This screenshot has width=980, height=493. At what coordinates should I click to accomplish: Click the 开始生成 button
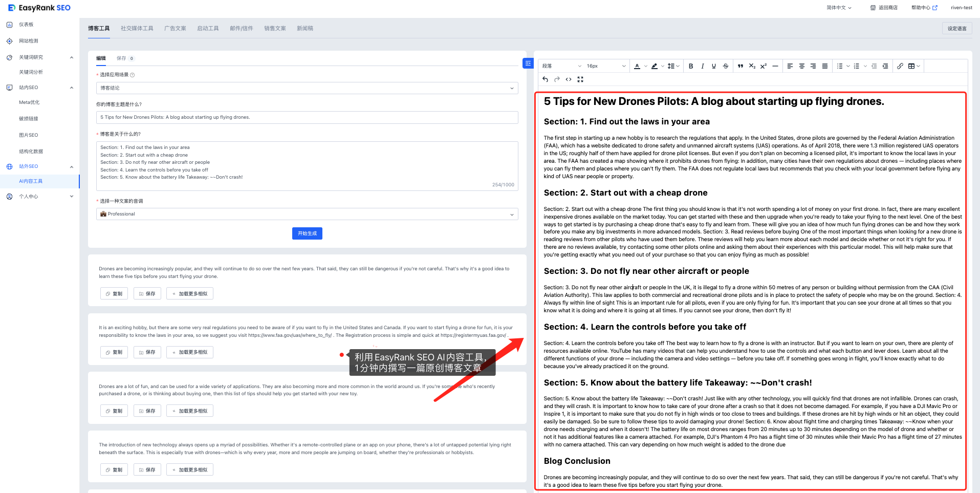307,233
